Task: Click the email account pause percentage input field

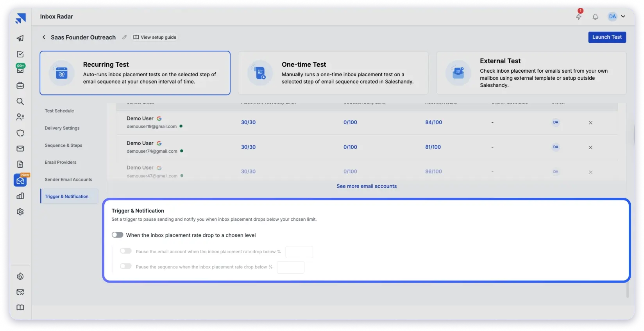Action: click(x=299, y=252)
